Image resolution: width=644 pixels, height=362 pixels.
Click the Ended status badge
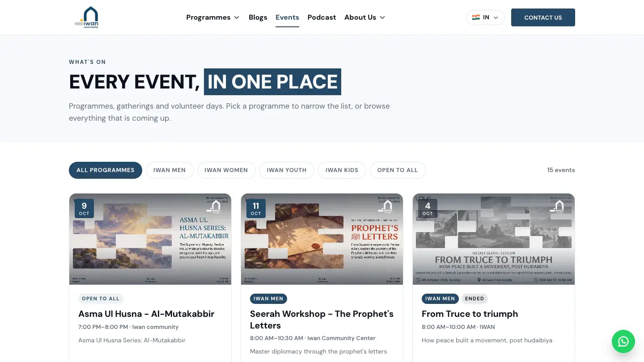click(x=475, y=299)
